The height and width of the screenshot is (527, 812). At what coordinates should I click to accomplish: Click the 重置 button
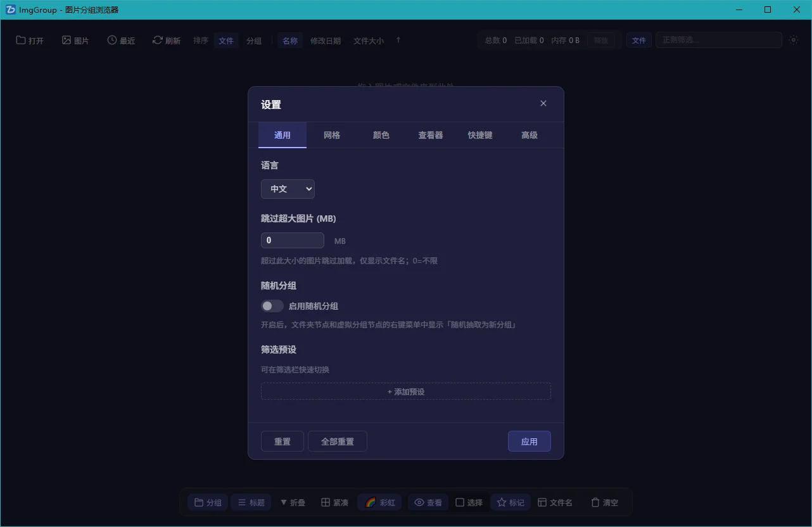[x=282, y=441]
